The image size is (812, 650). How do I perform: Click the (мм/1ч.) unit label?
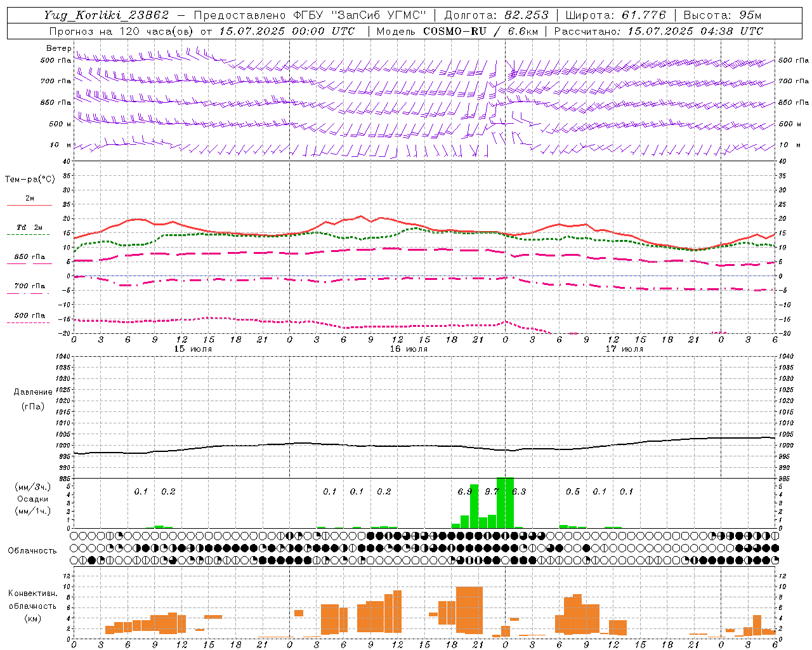click(33, 511)
